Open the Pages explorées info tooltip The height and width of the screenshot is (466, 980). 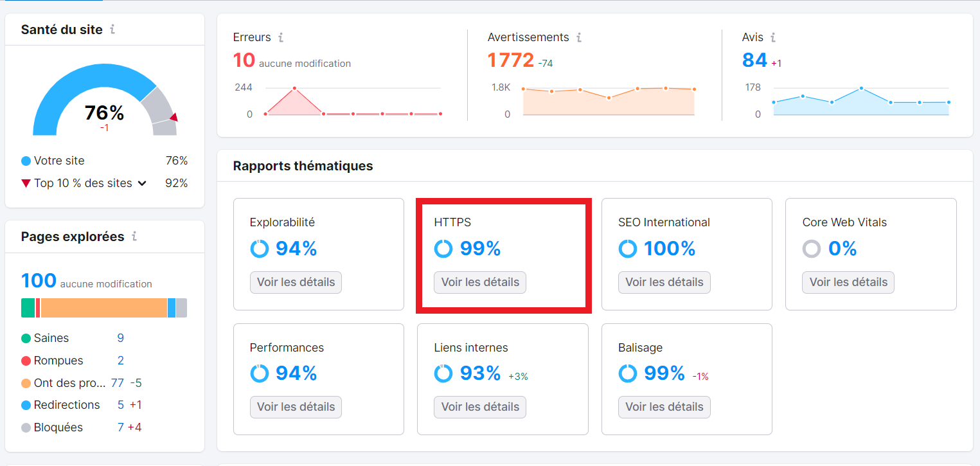(x=135, y=237)
